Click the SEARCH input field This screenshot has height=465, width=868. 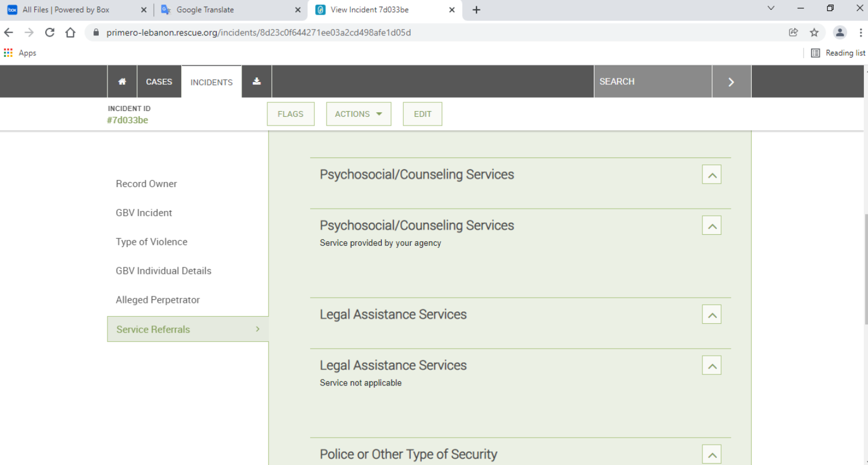tap(653, 81)
